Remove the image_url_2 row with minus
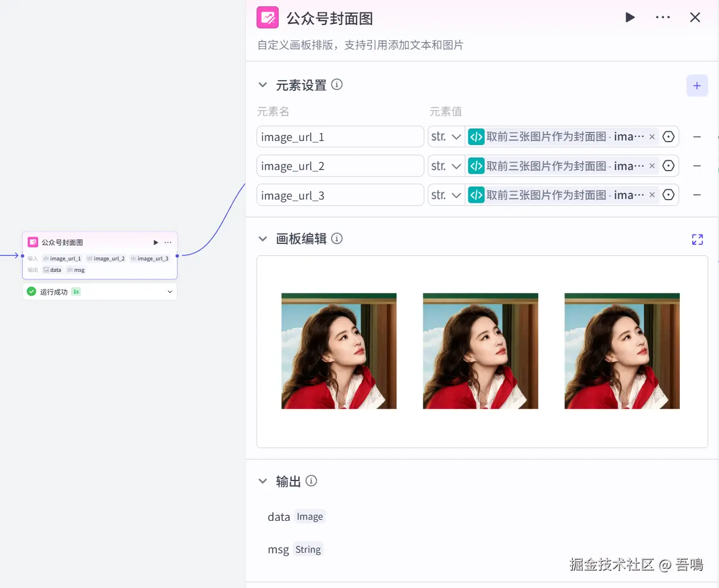Screen dimensions: 719x588 pyautogui.click(x=697, y=166)
